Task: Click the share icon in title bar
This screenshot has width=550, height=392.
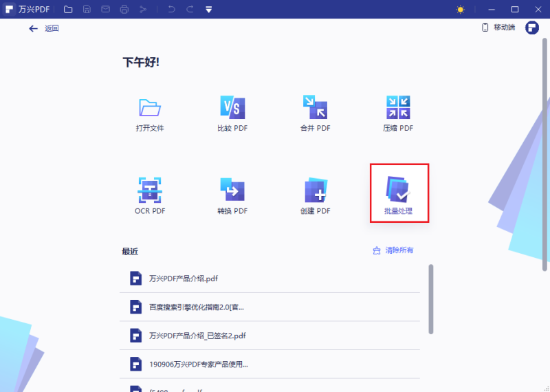Action: [x=143, y=10]
